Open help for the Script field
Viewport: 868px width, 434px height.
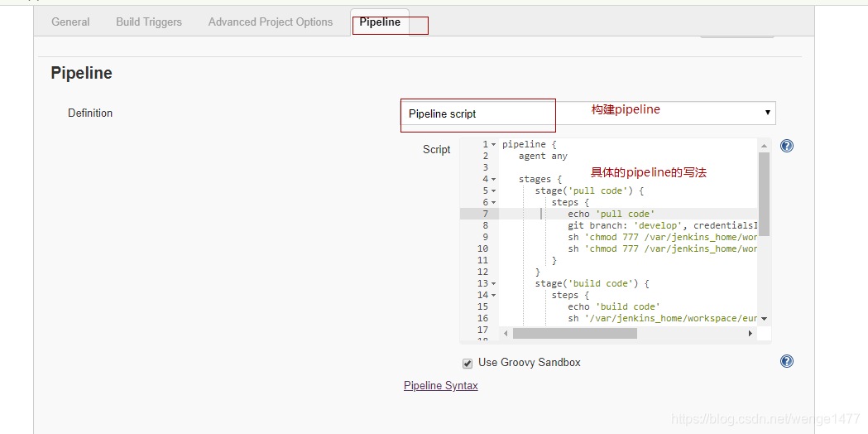pos(787,146)
